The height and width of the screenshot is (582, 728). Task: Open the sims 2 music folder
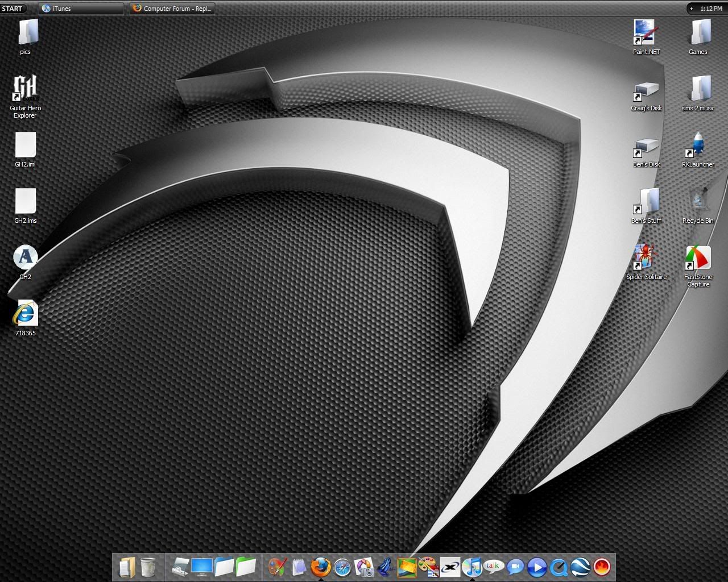(x=698, y=93)
